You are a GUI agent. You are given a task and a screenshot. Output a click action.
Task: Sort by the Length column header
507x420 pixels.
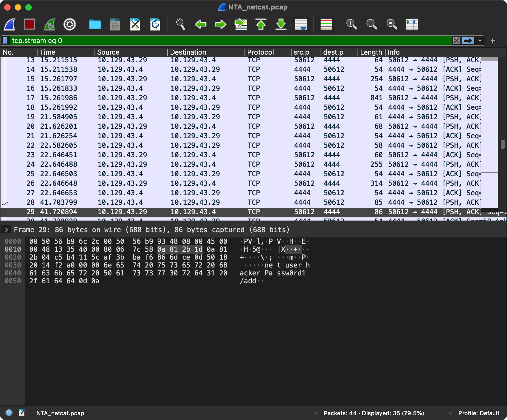click(x=371, y=52)
